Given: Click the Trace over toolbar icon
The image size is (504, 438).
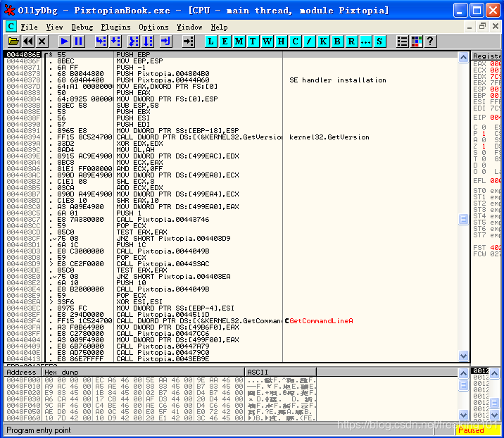Looking at the screenshot, I should click(148, 41).
